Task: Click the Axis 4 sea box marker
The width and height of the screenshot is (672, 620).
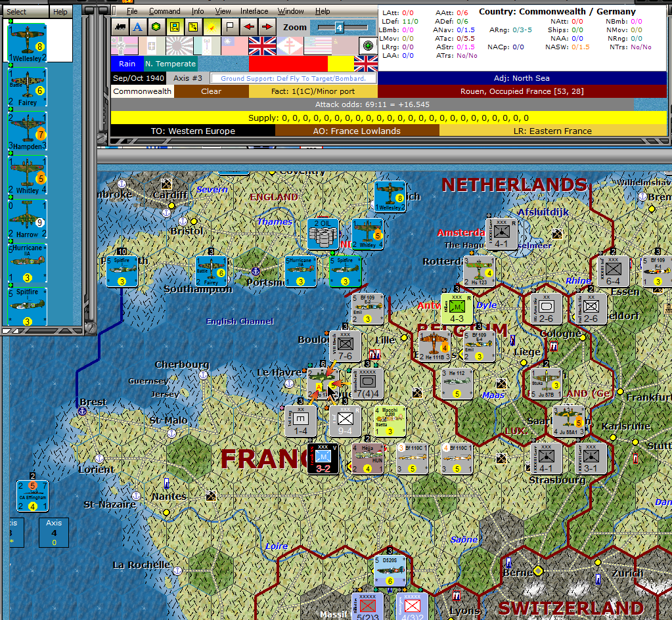Action: [54, 533]
